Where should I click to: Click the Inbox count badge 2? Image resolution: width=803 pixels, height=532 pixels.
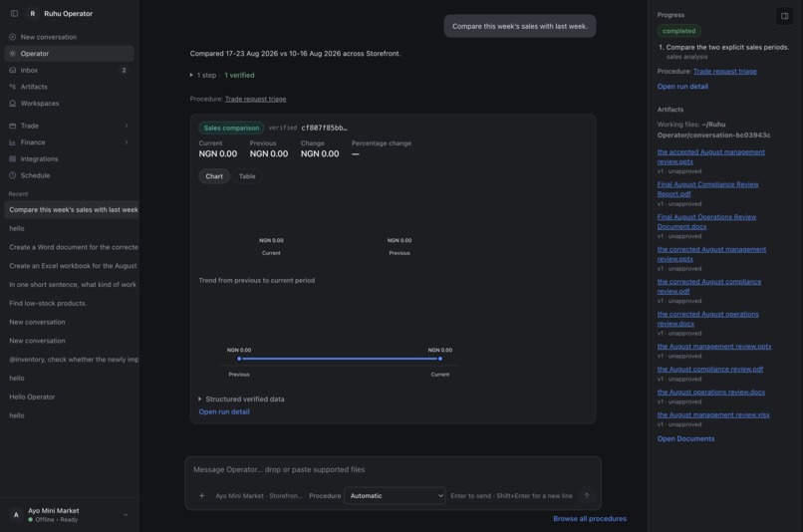click(124, 70)
